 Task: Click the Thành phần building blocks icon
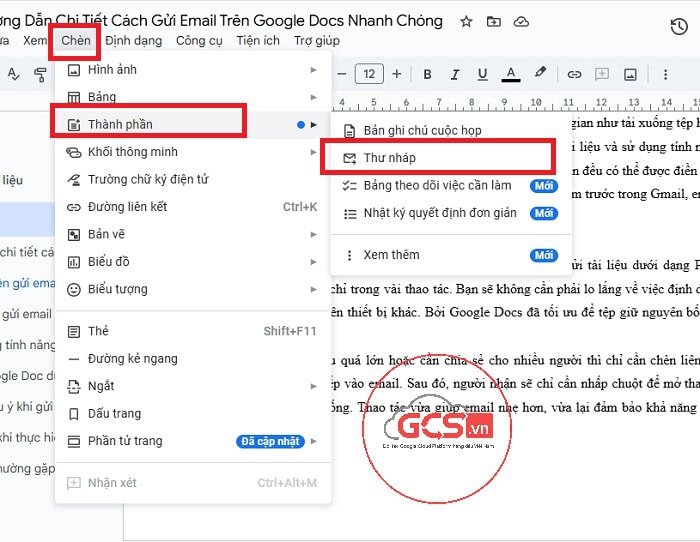[x=74, y=125]
